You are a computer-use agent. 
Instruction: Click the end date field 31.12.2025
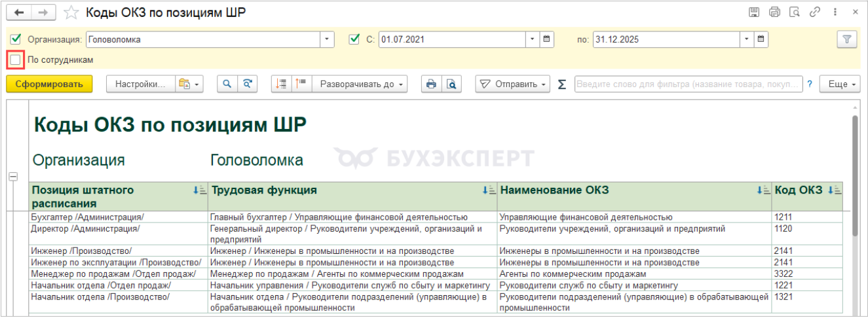click(667, 39)
